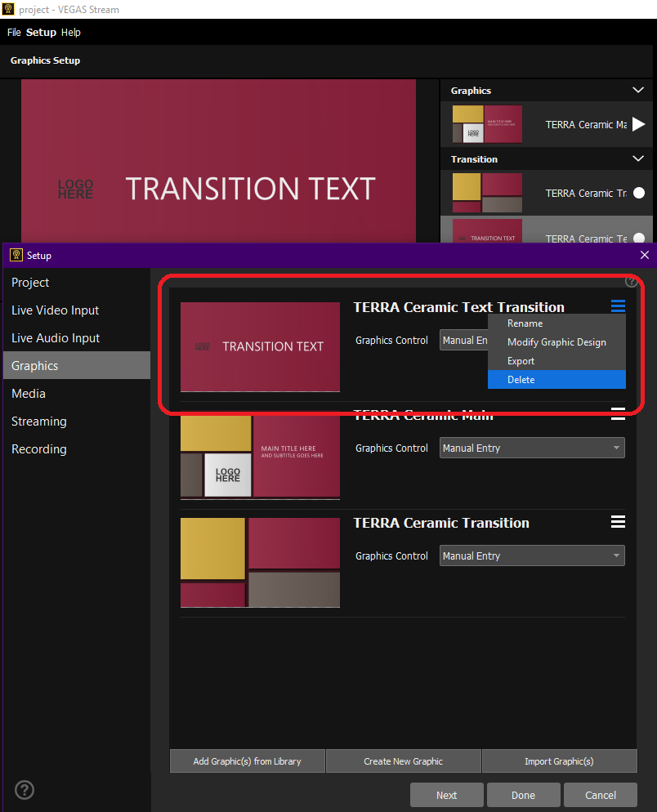Open the File menu
Viewport: 657px width, 812px height.
click(x=14, y=33)
